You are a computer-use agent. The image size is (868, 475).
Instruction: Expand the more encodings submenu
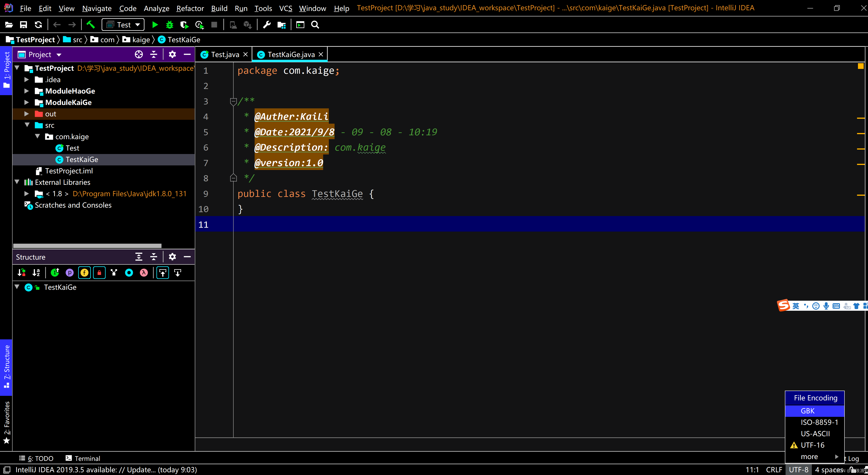[x=814, y=457]
